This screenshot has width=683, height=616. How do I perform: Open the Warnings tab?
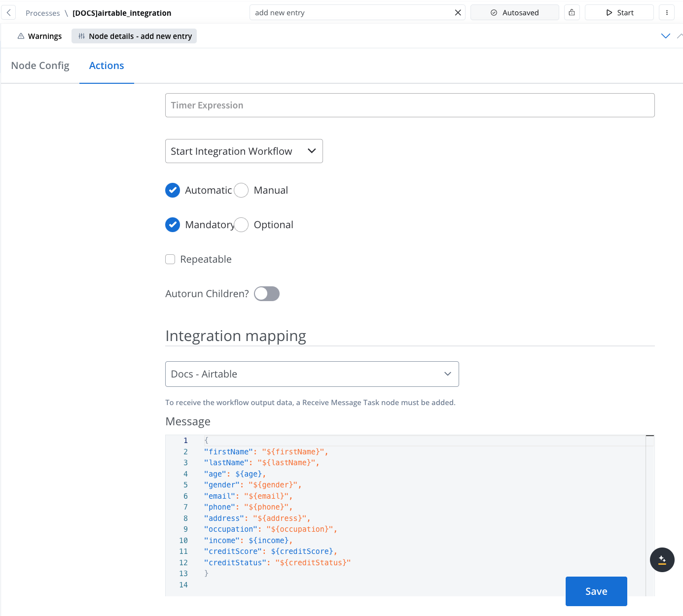[39, 36]
